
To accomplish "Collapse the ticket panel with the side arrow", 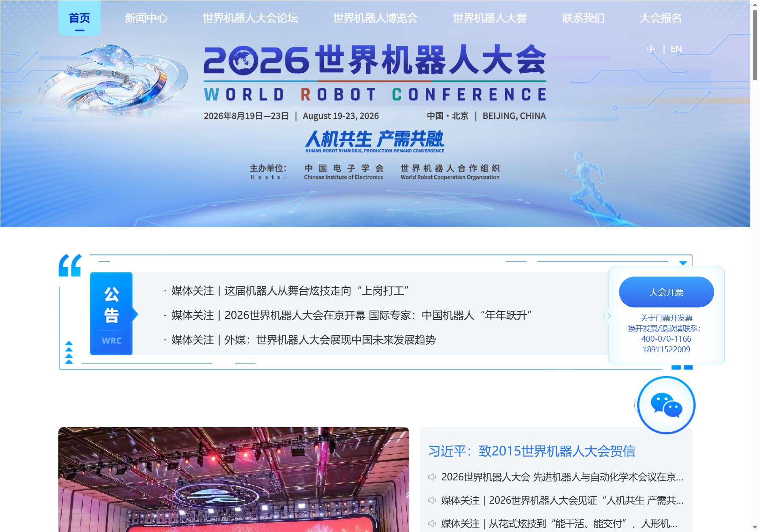I will (x=609, y=315).
